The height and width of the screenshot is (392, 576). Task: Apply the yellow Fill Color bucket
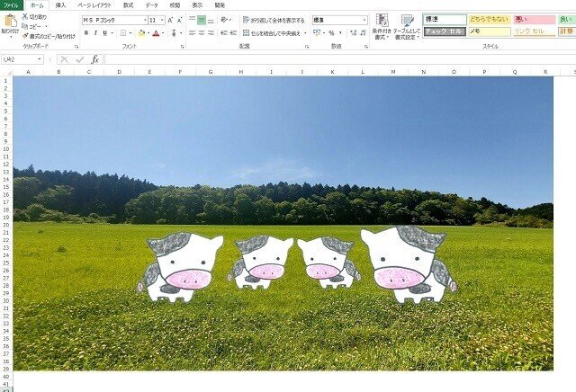(x=141, y=33)
